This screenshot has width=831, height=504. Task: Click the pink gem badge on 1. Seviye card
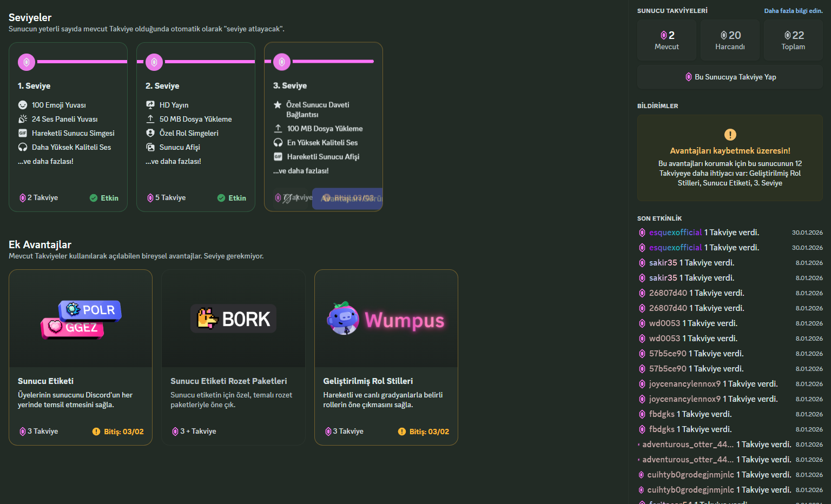pyautogui.click(x=27, y=62)
